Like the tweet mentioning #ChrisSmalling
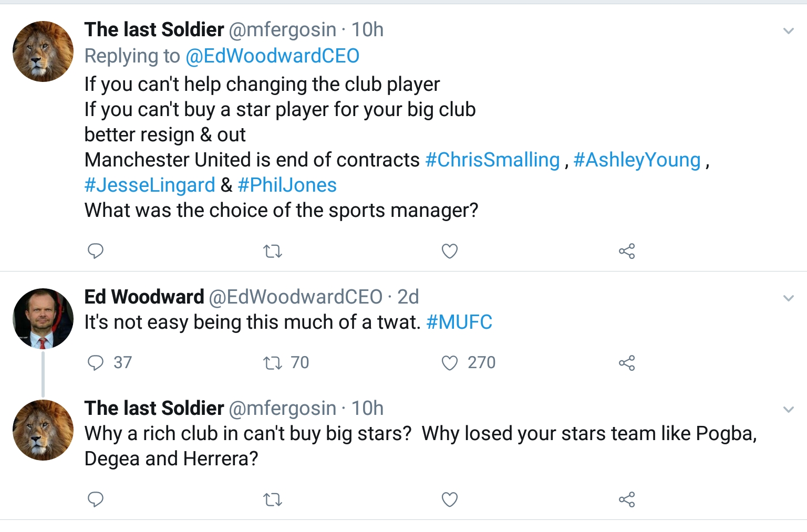 pos(449,252)
